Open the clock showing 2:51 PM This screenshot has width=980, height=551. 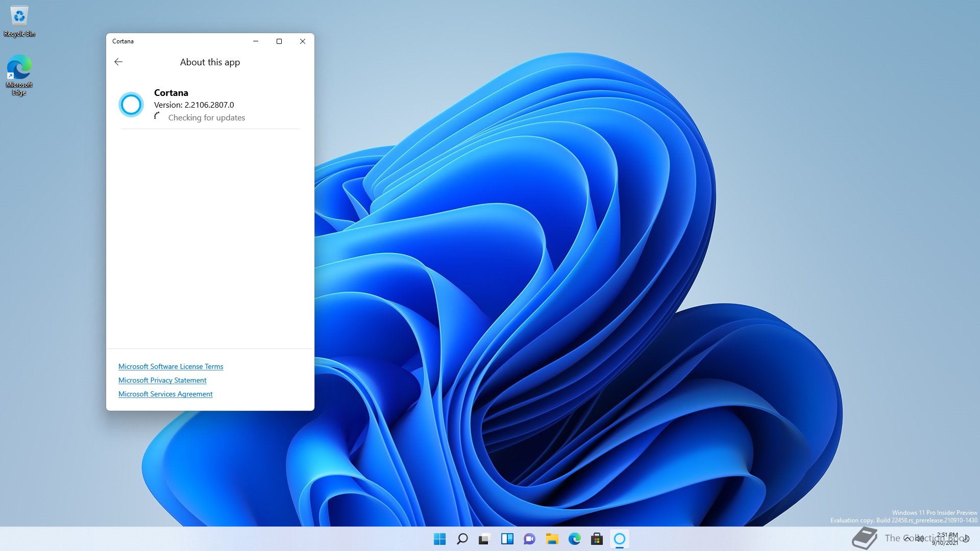(x=946, y=539)
